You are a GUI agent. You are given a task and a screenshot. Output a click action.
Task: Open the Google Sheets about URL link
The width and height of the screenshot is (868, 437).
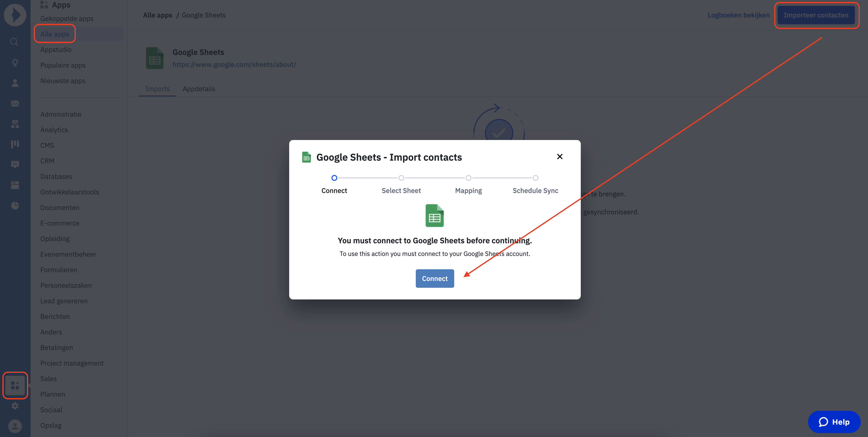click(234, 64)
